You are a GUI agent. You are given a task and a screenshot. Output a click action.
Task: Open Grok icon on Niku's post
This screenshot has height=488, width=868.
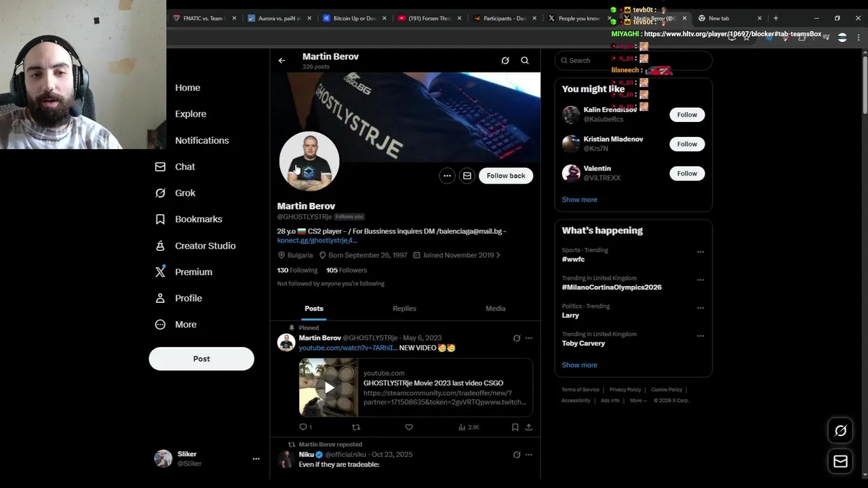click(x=517, y=455)
